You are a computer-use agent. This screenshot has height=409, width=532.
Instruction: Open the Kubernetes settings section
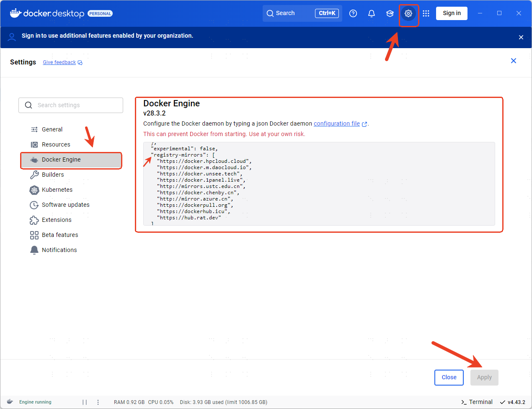[57, 190]
